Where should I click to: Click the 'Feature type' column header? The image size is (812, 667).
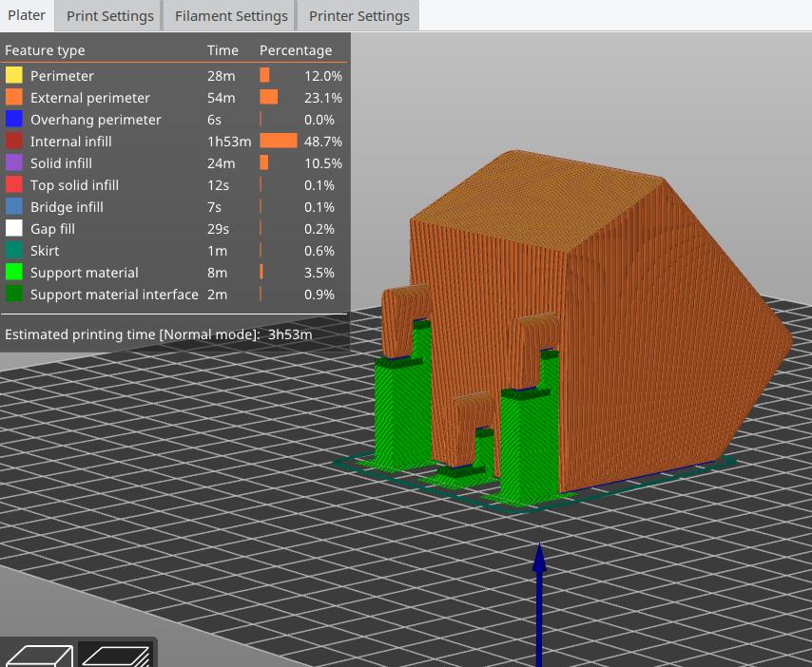tap(45, 50)
